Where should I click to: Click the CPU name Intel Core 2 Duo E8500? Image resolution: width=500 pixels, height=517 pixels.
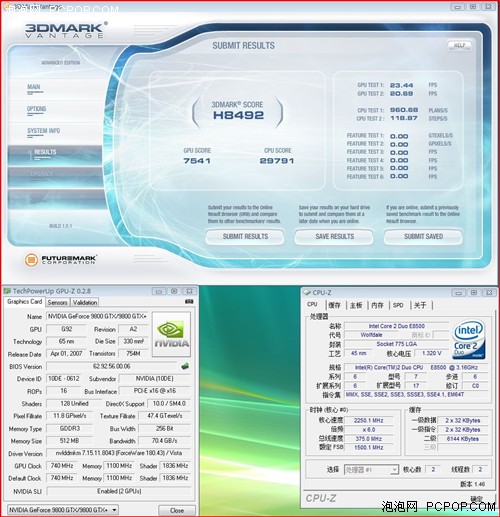[397, 326]
